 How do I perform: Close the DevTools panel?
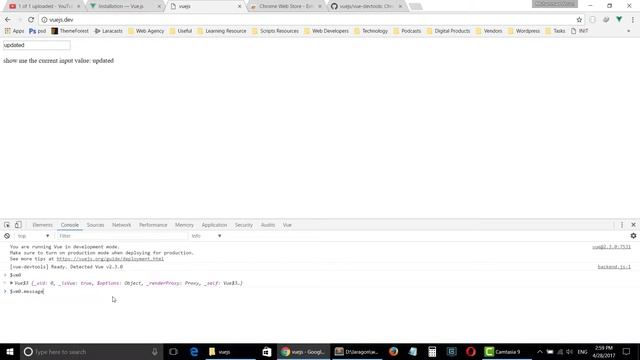coord(633,225)
